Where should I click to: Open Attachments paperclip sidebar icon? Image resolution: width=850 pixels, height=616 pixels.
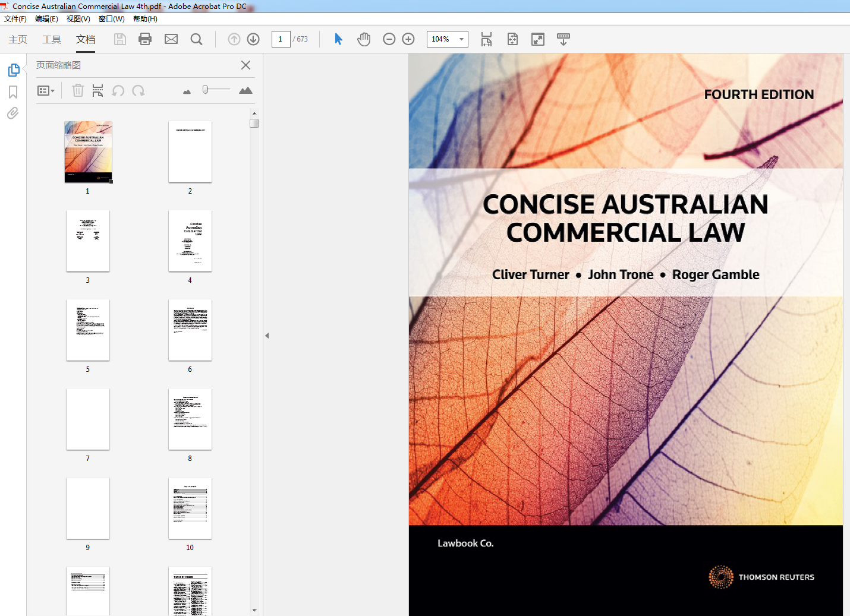(13, 113)
